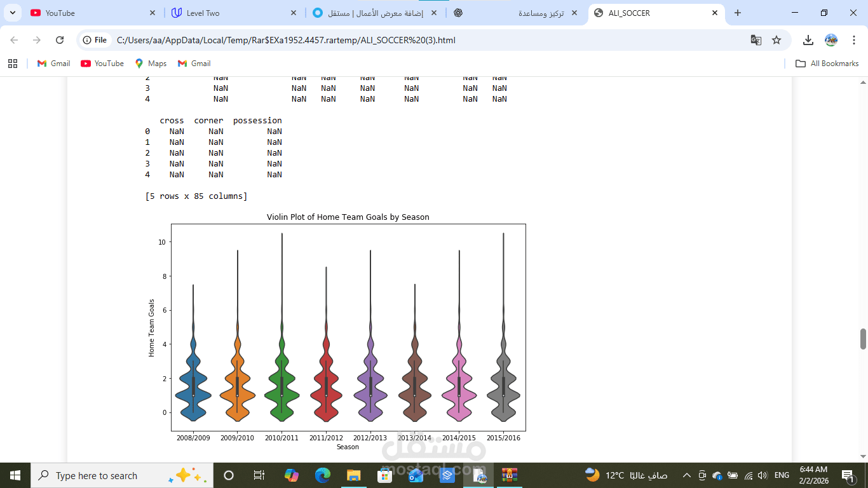Open Gmail from the bookmarks bar
This screenshot has height=488, width=868.
(53, 63)
